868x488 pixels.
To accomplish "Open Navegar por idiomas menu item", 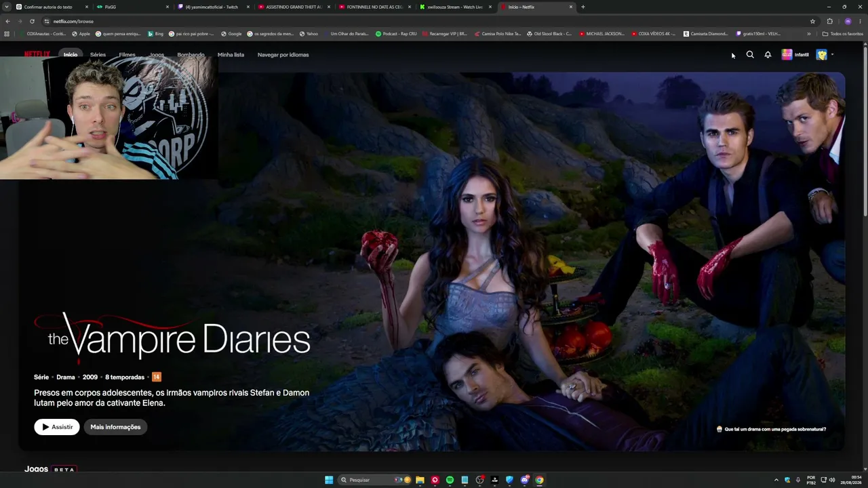I will coord(283,55).
